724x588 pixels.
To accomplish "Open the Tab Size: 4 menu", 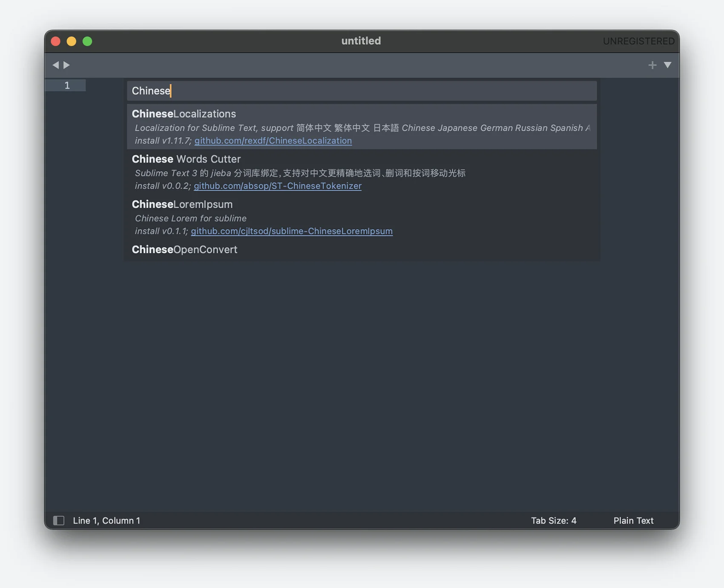I will pos(554,520).
